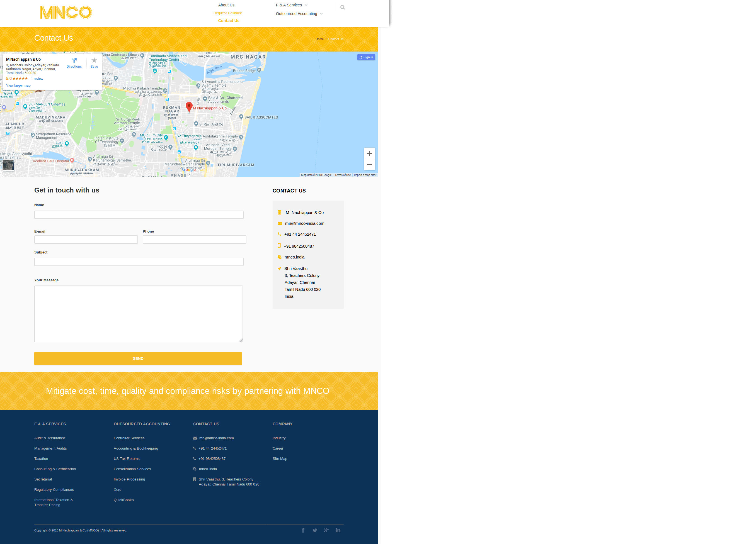This screenshot has width=756, height=544.
Task: Open mn@mnco-india.com link in sidebar
Action: pyautogui.click(x=305, y=223)
